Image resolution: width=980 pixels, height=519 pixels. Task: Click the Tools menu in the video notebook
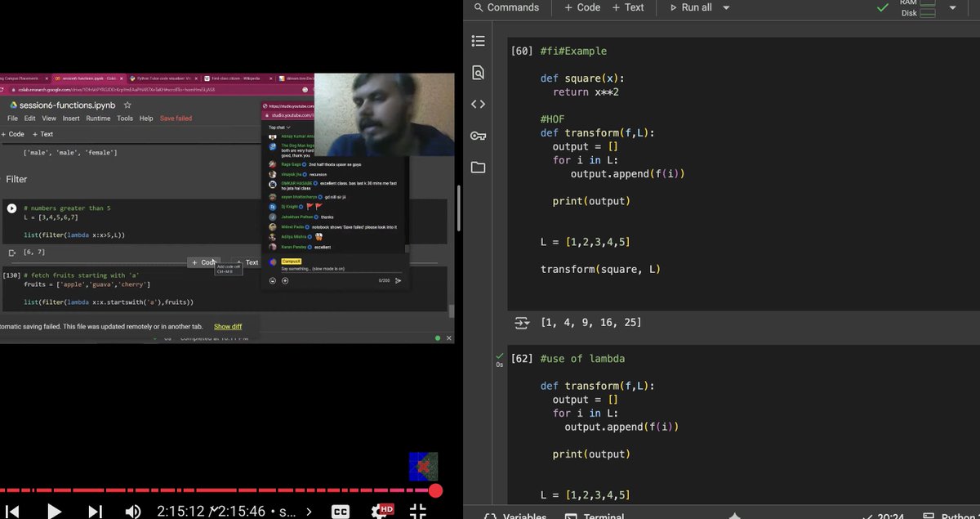124,119
